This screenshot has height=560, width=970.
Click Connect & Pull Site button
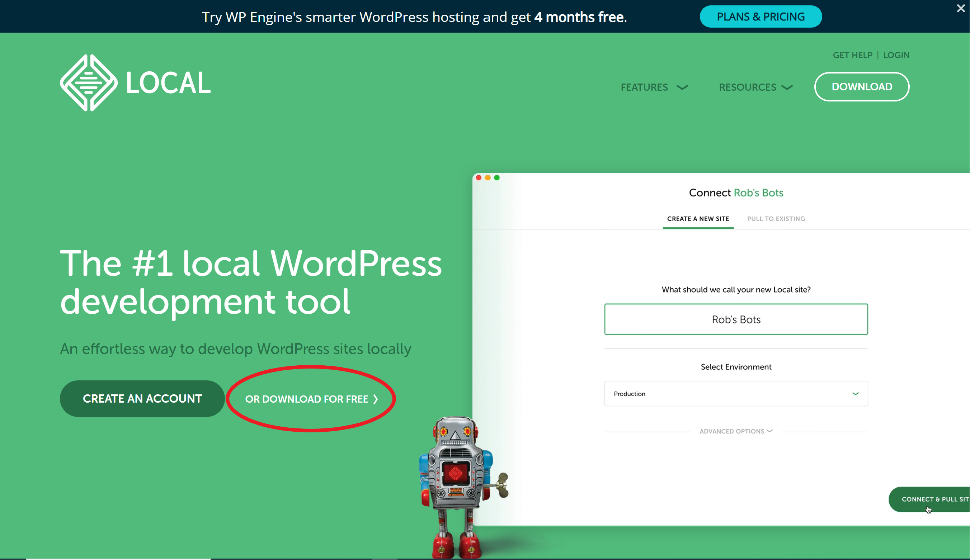(x=929, y=499)
